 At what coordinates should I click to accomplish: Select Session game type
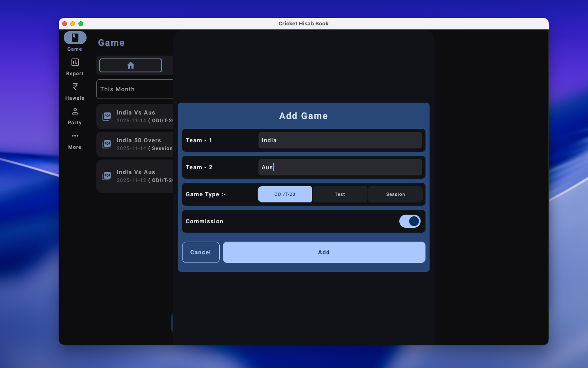[x=395, y=194]
